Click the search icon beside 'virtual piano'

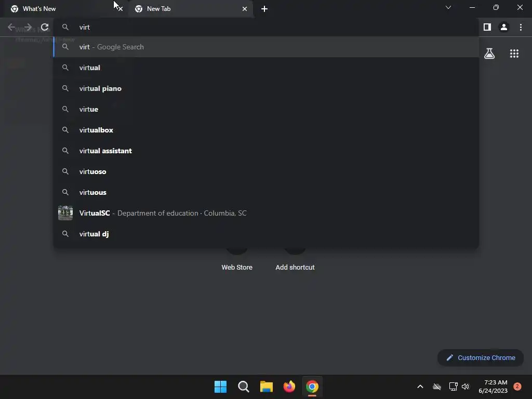click(x=65, y=88)
